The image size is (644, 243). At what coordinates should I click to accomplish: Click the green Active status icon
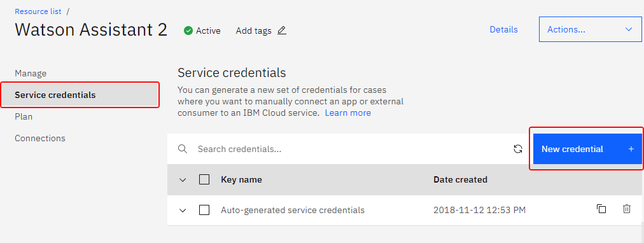point(188,31)
